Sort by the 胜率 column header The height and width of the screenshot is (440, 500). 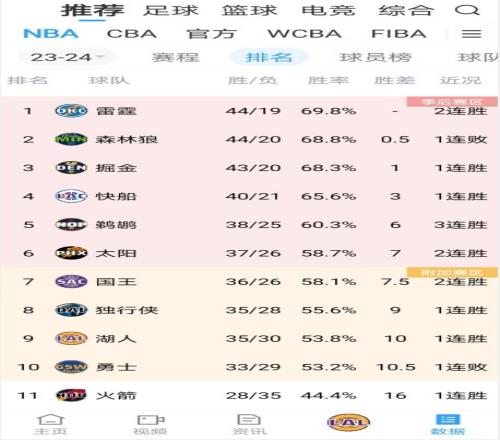coord(328,80)
